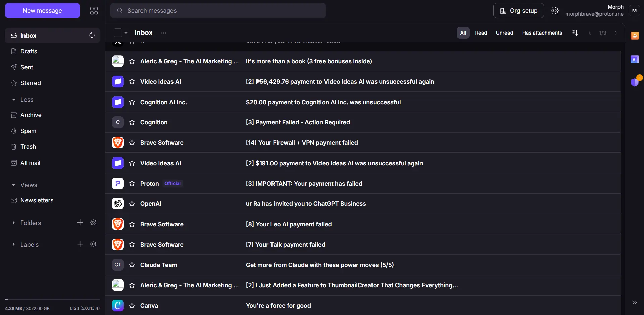Star the Talk payment failed email
Image resolution: width=644 pixels, height=315 pixels.
(x=132, y=245)
